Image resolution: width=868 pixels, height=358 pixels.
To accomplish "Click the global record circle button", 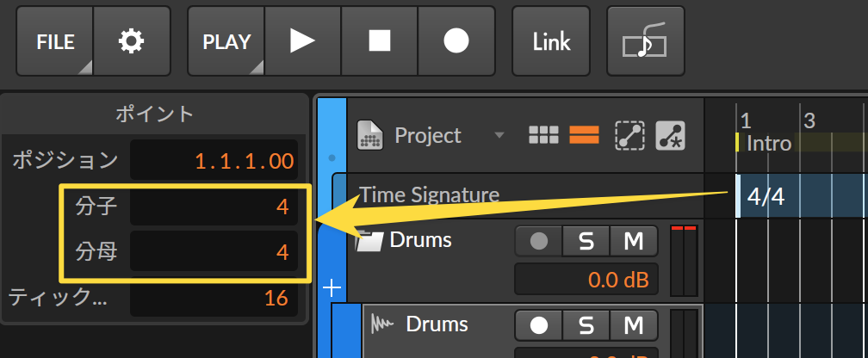I will 456,41.
